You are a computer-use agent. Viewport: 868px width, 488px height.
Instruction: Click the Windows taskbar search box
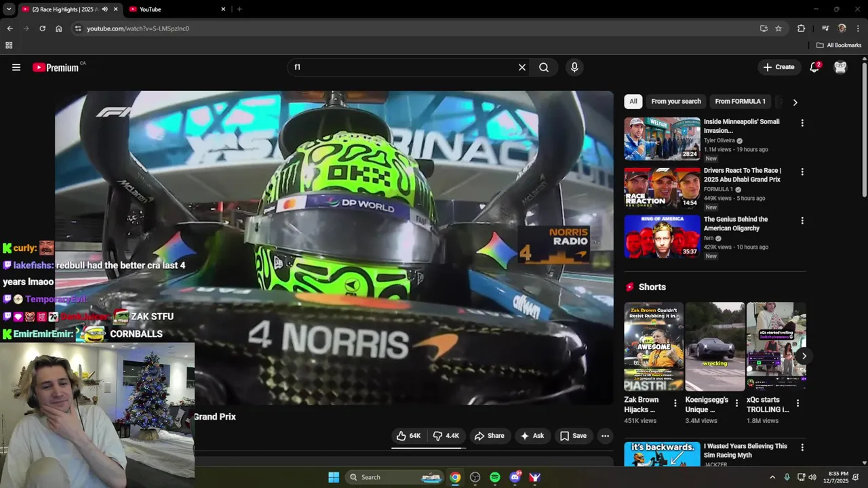[395, 477]
